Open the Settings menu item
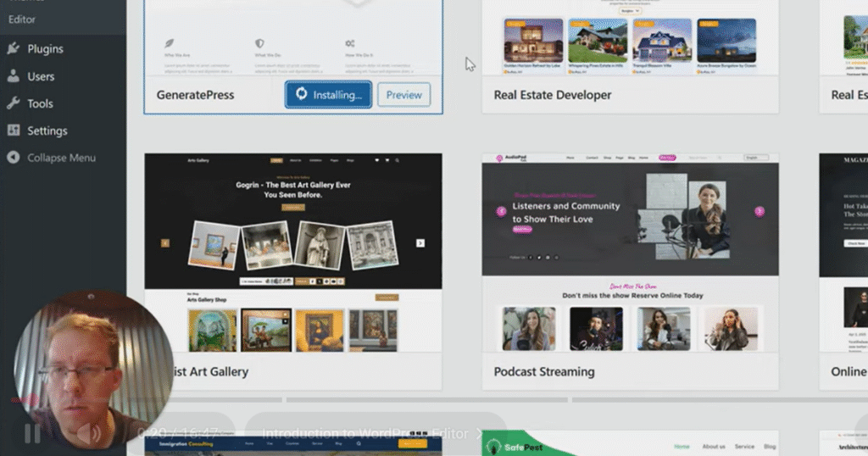This screenshot has width=868, height=456. point(47,131)
